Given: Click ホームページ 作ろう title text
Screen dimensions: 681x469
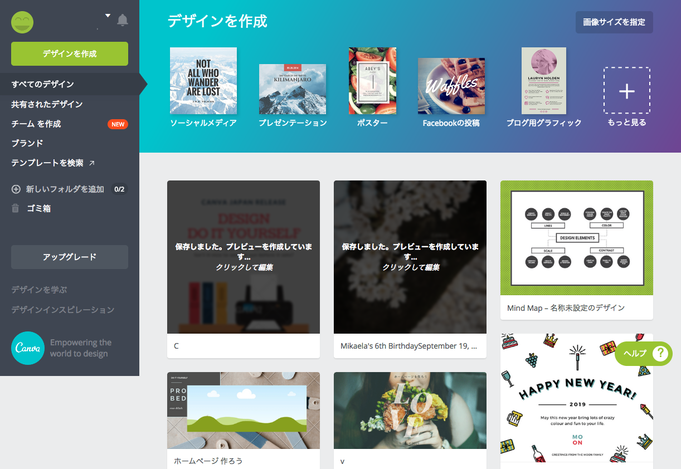Looking at the screenshot, I should [208, 461].
